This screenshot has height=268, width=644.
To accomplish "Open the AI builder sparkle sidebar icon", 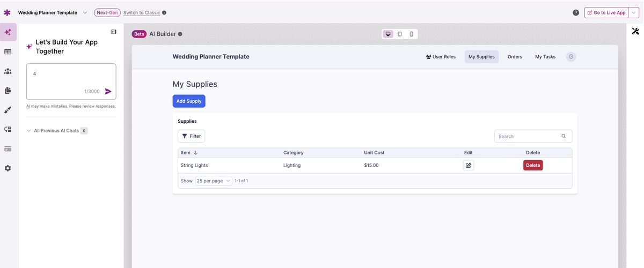I will pos(8,32).
